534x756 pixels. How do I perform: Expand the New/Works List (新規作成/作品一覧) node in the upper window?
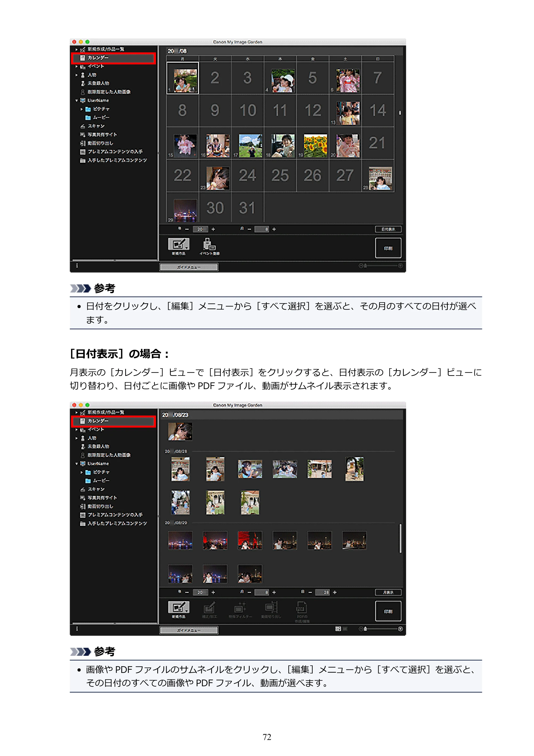[x=76, y=49]
